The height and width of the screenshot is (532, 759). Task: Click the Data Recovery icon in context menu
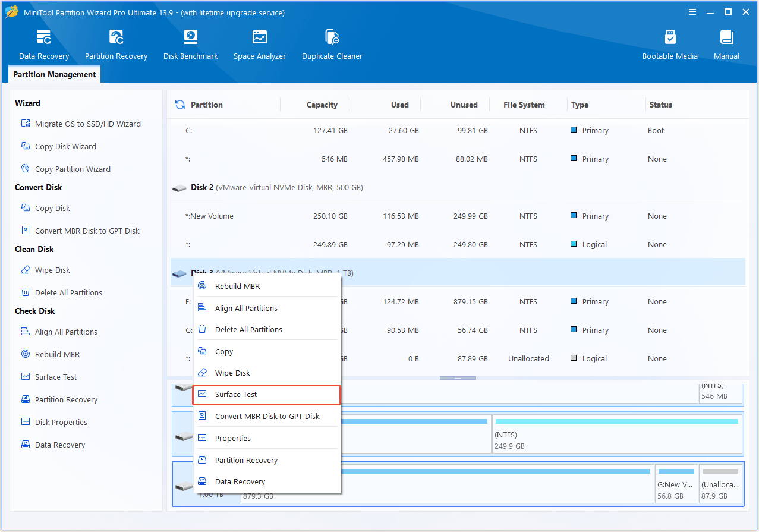[x=203, y=481]
